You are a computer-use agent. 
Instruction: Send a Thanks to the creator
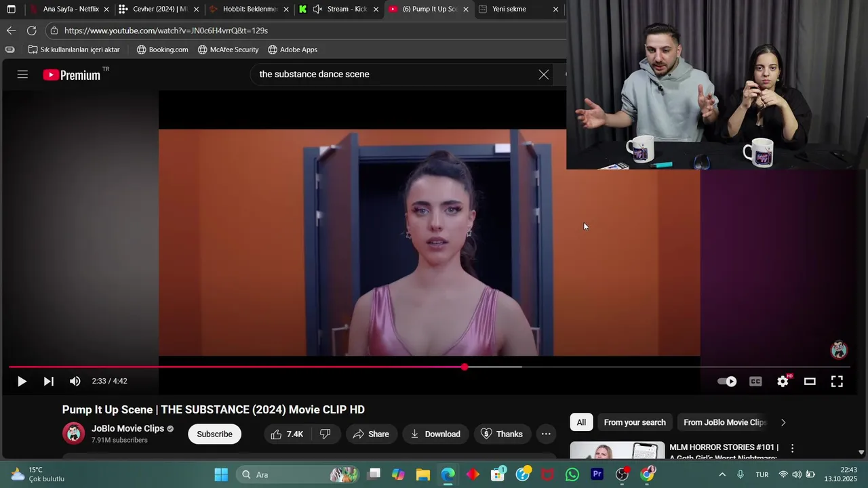(x=502, y=434)
